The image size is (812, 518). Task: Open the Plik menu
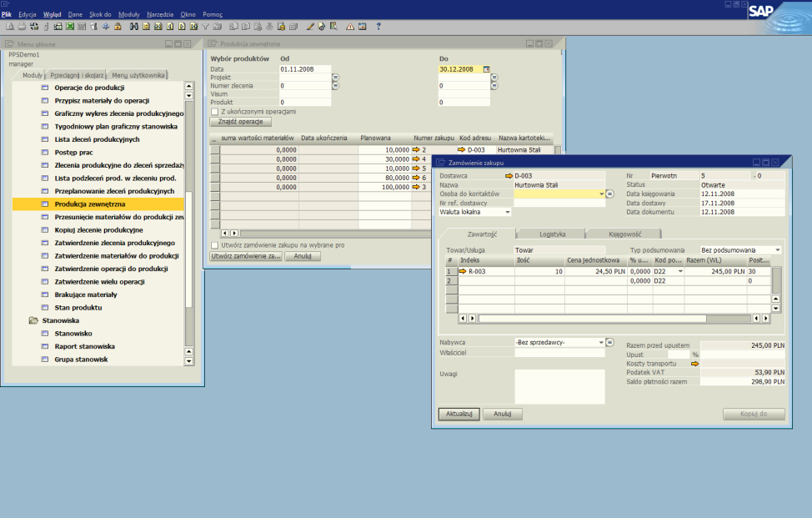tap(6, 14)
